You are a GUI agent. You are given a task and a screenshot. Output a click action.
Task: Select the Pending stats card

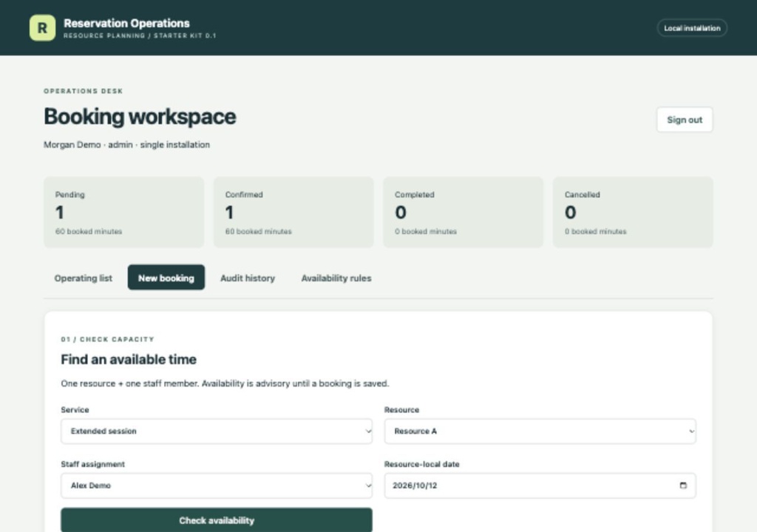(123, 212)
